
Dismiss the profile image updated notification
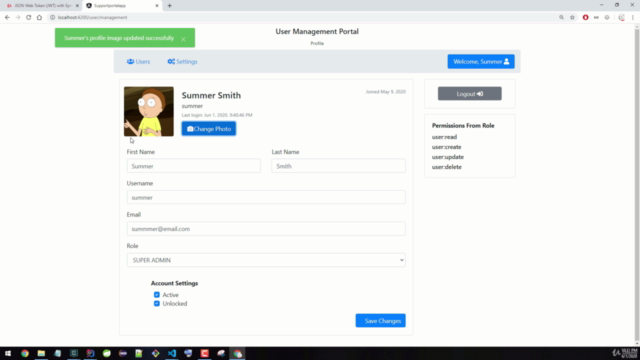pos(183,39)
